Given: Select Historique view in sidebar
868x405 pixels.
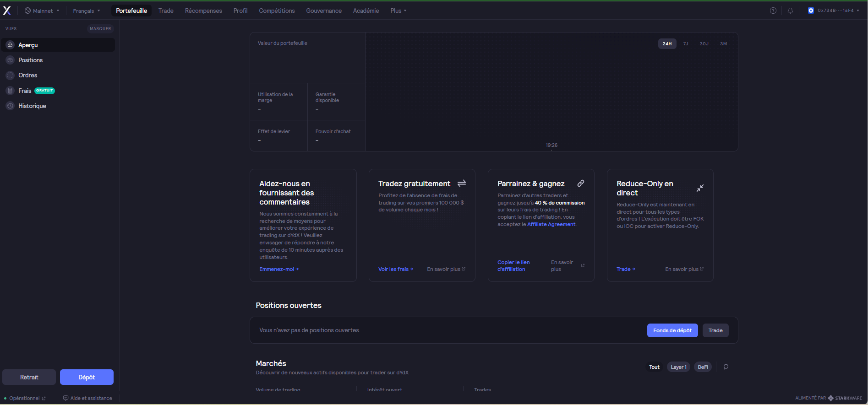Looking at the screenshot, I should (58, 106).
